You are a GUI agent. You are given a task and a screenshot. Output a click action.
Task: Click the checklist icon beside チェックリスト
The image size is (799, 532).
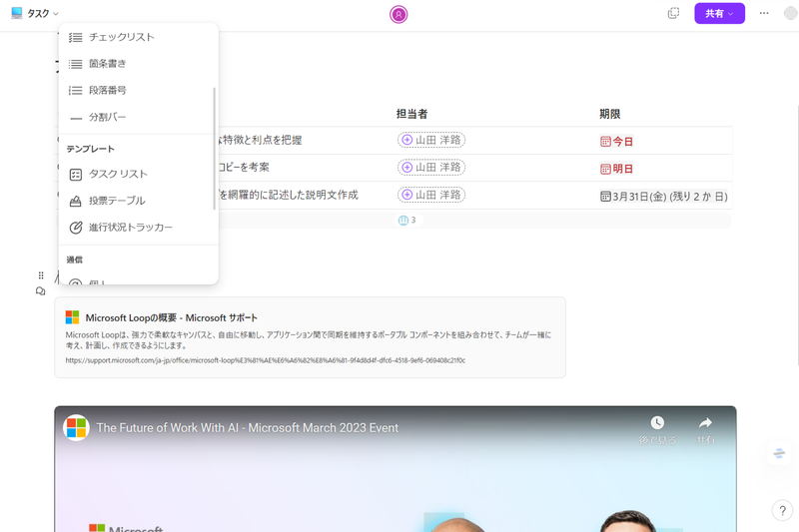[x=76, y=37]
